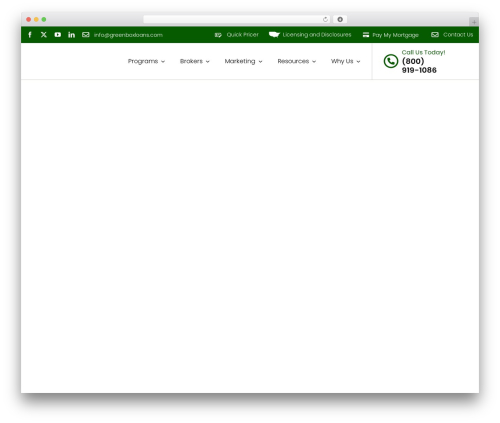Image resolution: width=500 pixels, height=423 pixels.
Task: Expand the Marketing dropdown chevron
Action: 260,62
